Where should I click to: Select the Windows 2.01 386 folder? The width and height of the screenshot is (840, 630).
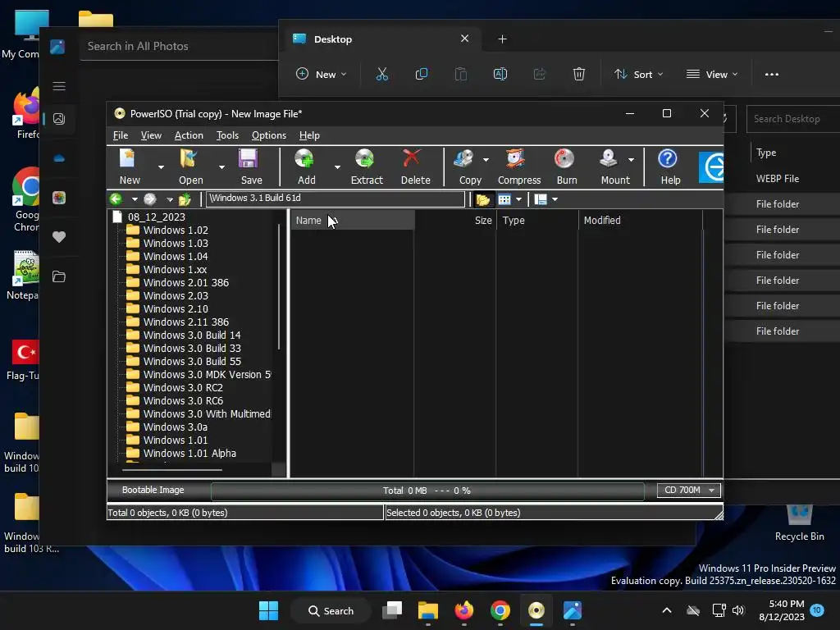(x=185, y=282)
